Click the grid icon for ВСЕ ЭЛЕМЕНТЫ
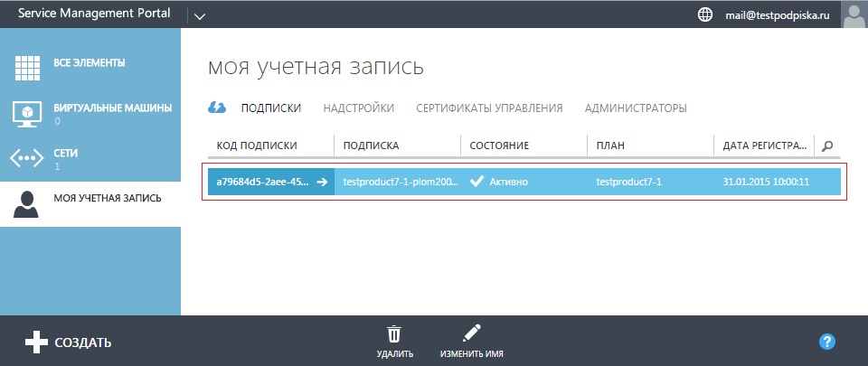The image size is (868, 366). point(26,69)
